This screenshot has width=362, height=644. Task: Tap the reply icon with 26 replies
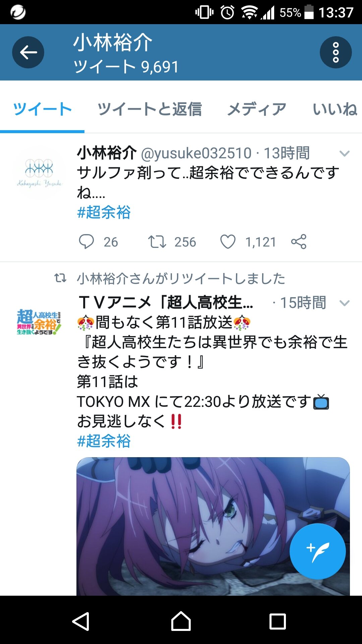[86, 241]
